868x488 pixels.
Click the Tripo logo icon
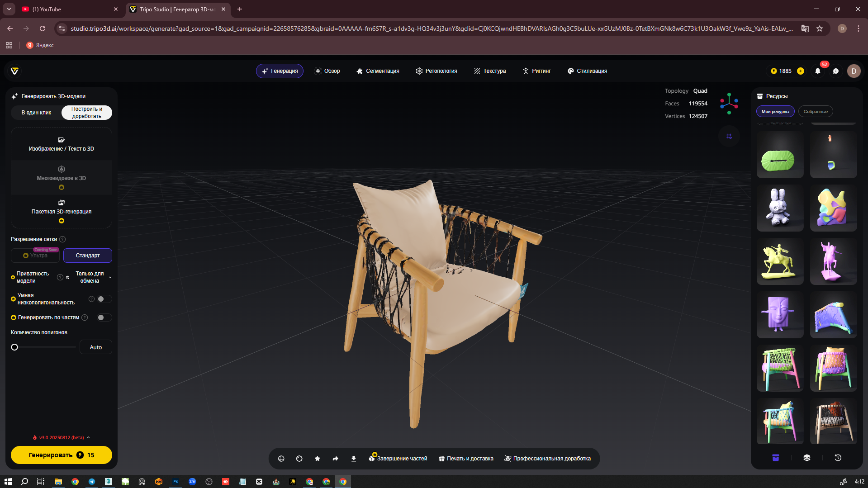14,71
